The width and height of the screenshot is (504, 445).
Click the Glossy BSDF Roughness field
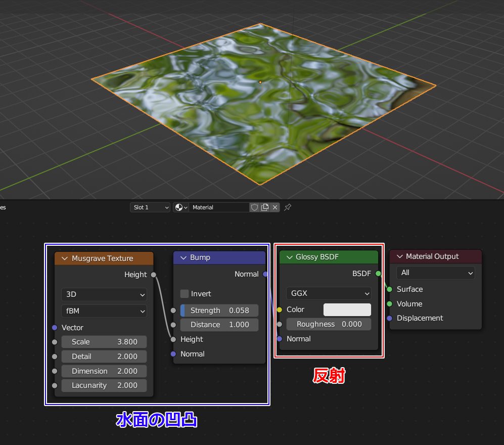[x=329, y=324]
